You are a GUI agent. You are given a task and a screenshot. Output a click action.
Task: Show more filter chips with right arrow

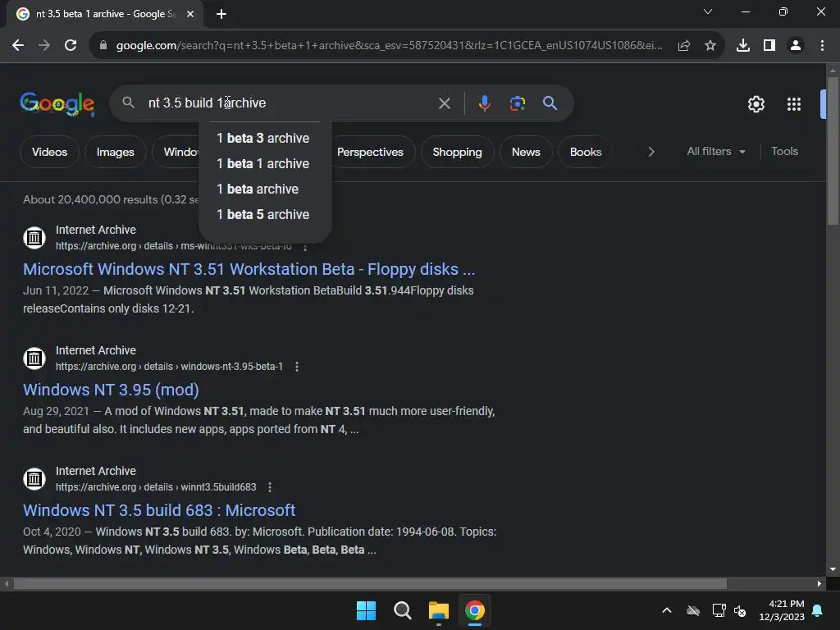click(x=651, y=152)
